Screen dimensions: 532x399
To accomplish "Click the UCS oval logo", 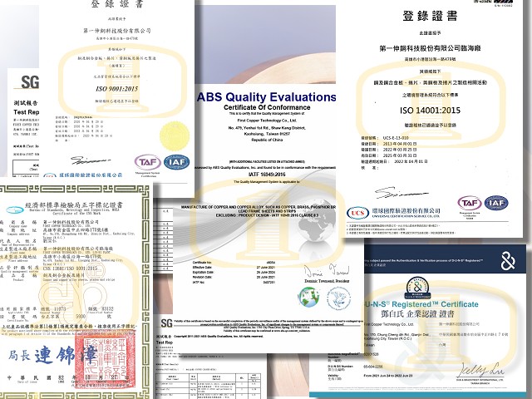I will (357, 213).
